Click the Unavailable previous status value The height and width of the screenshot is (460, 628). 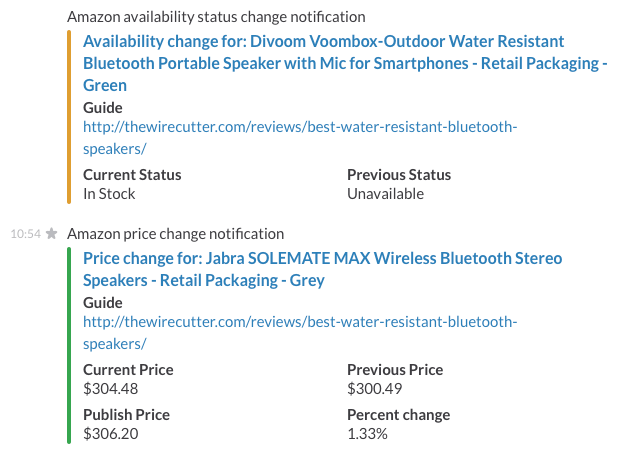click(x=385, y=194)
